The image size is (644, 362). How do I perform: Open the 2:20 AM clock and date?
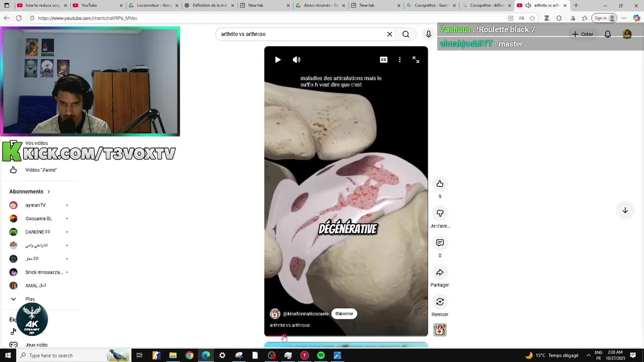tap(615, 355)
